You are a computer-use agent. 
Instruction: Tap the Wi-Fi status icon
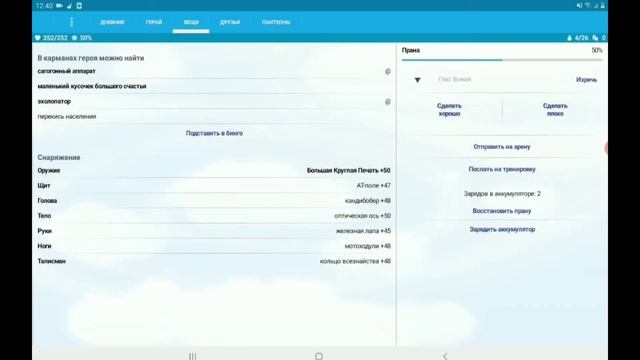point(588,6)
